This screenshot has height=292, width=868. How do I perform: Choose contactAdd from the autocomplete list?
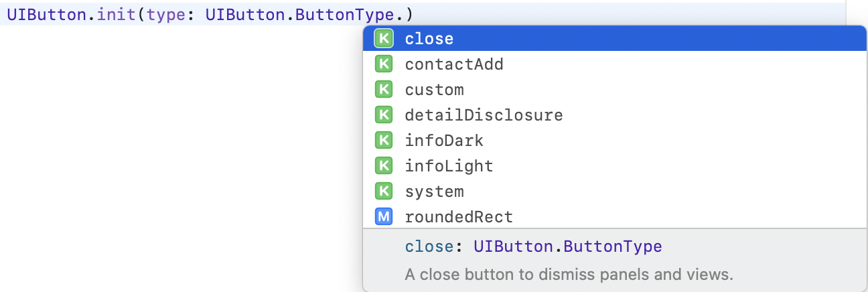pyautogui.click(x=615, y=64)
